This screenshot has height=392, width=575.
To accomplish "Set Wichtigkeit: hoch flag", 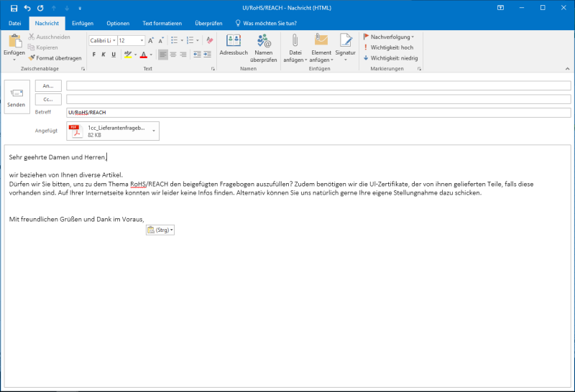I will point(390,47).
